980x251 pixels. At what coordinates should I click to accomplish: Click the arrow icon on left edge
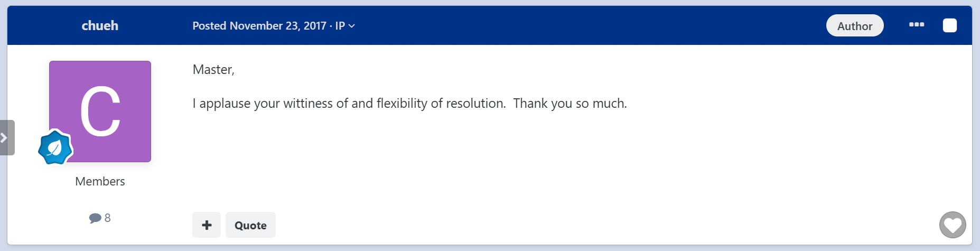click(x=4, y=138)
